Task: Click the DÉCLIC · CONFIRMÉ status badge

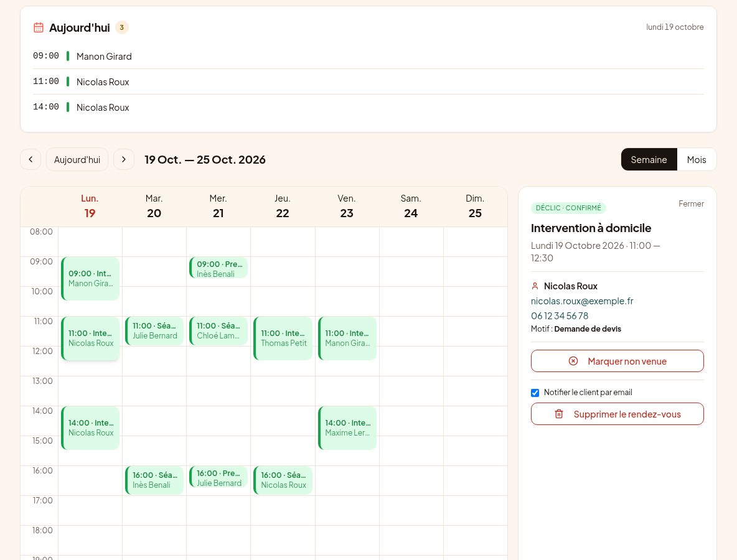Action: tap(568, 208)
